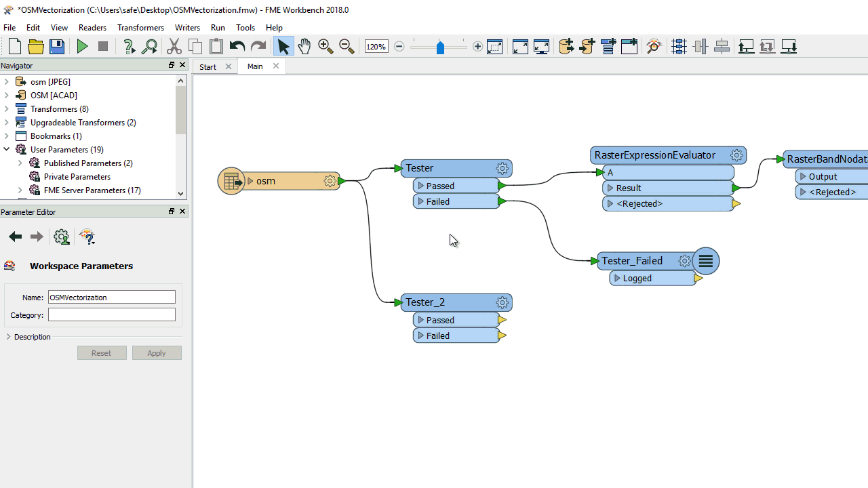Expand the Transformers (8) node

(7, 109)
